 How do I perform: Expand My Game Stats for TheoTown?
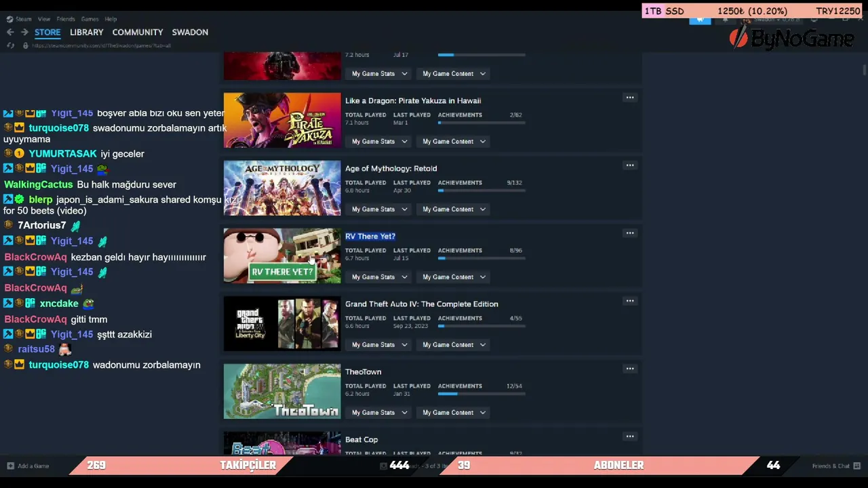(379, 413)
